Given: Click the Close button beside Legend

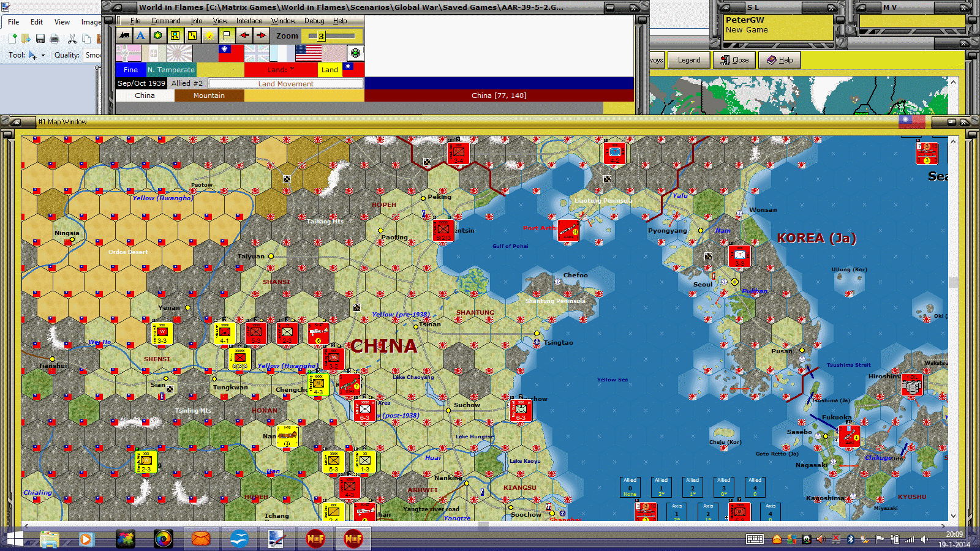Looking at the screenshot, I should [735, 60].
